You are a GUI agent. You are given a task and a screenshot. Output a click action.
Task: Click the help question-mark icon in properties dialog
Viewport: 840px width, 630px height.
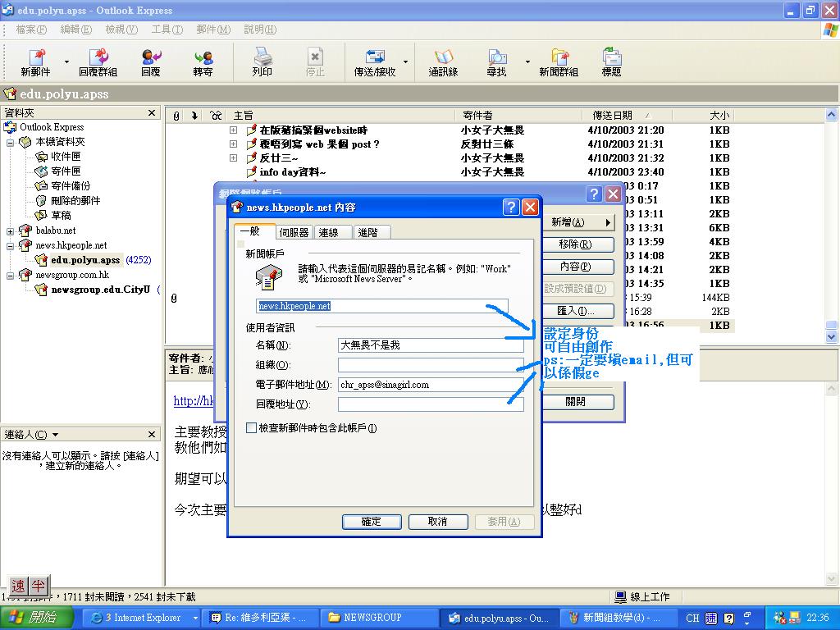511,207
